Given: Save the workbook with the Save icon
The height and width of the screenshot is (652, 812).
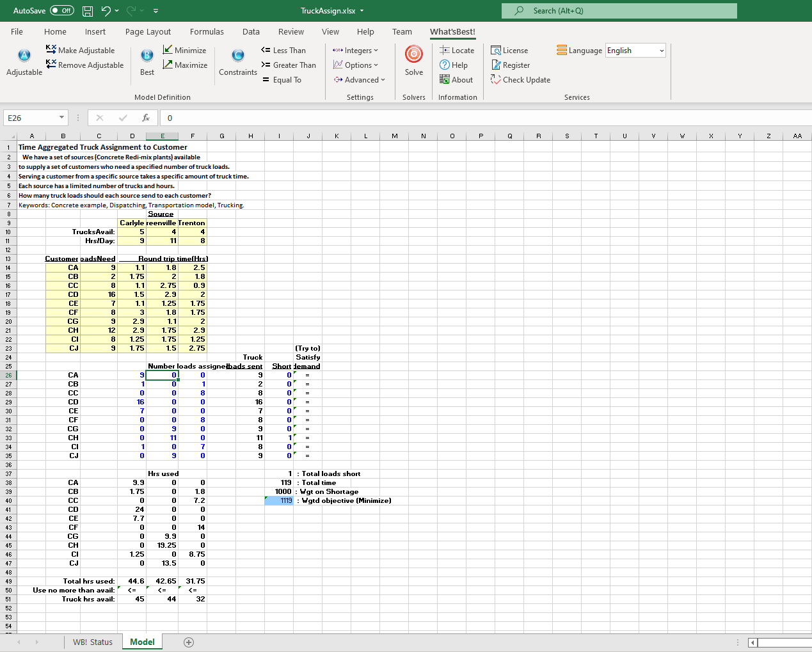Looking at the screenshot, I should click(88, 11).
